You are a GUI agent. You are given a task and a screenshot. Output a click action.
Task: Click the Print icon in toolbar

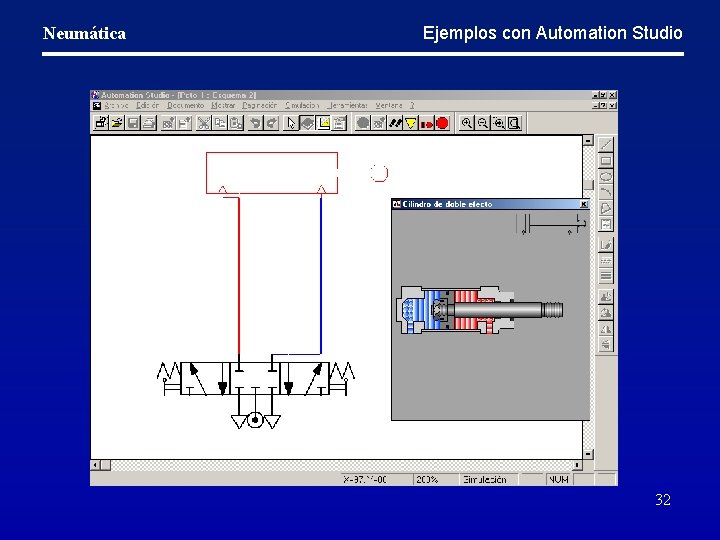149,123
